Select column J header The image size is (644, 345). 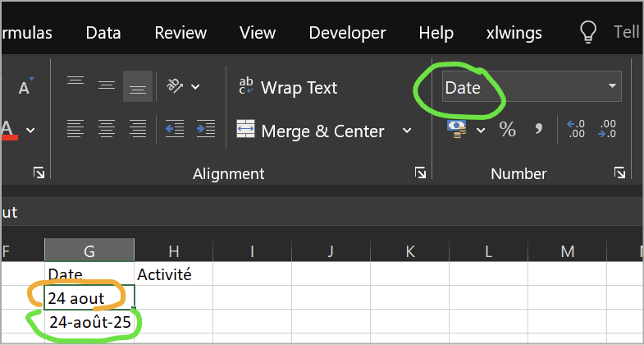pos(331,251)
